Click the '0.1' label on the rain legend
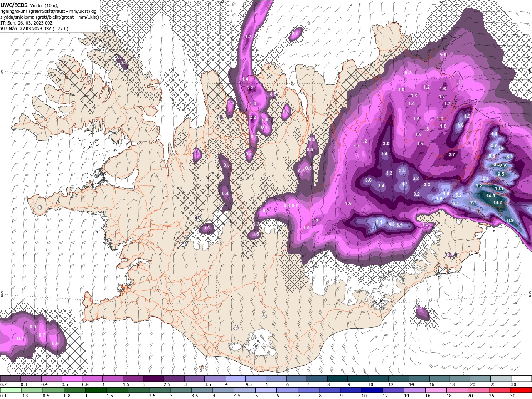 pos(3,396)
